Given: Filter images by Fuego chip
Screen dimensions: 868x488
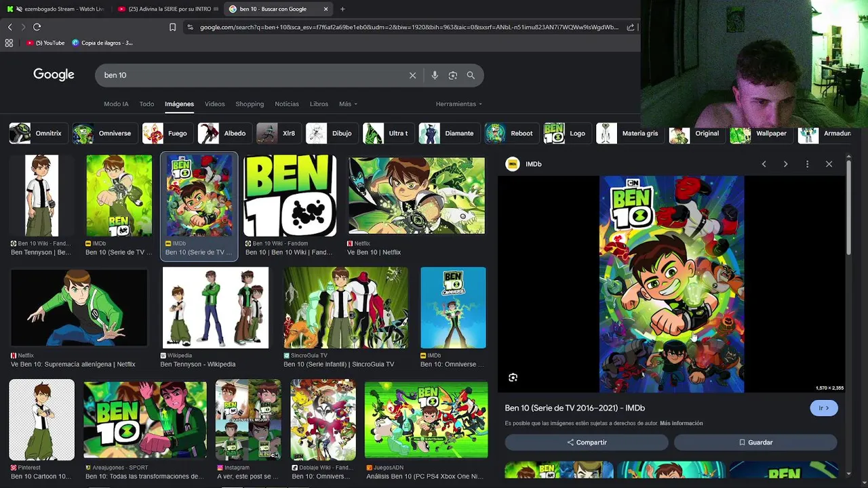Looking at the screenshot, I should pyautogui.click(x=167, y=134).
